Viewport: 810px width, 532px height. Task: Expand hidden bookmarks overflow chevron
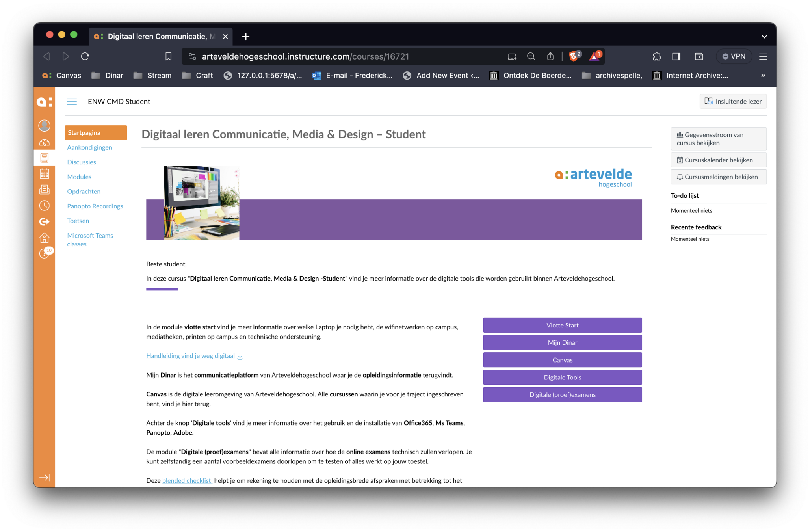(x=763, y=75)
